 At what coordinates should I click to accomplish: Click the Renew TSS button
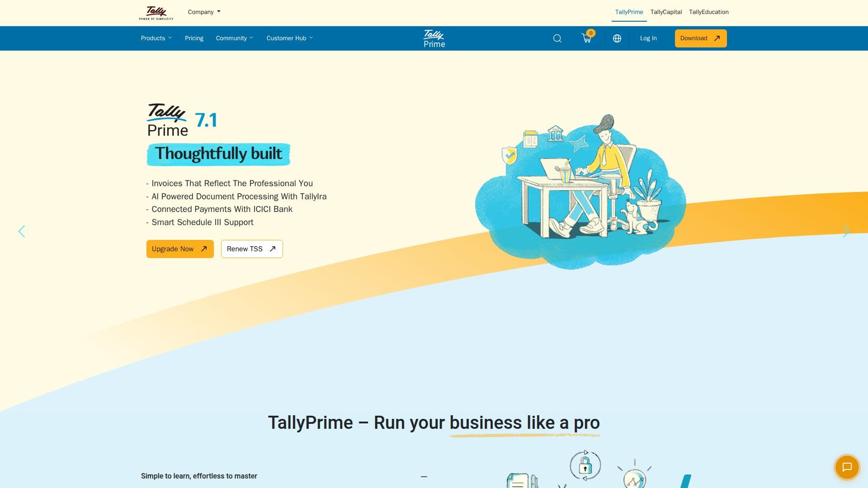coord(252,249)
